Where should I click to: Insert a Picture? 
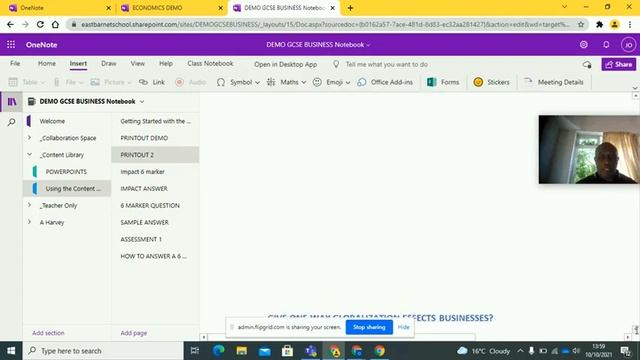[111, 82]
